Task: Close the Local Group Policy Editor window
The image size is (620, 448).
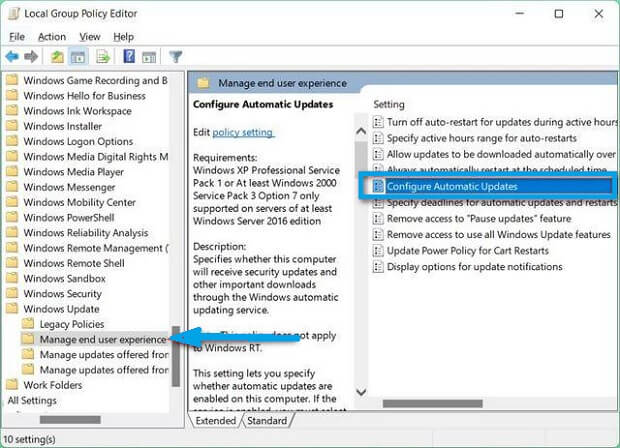Action: pyautogui.click(x=599, y=13)
